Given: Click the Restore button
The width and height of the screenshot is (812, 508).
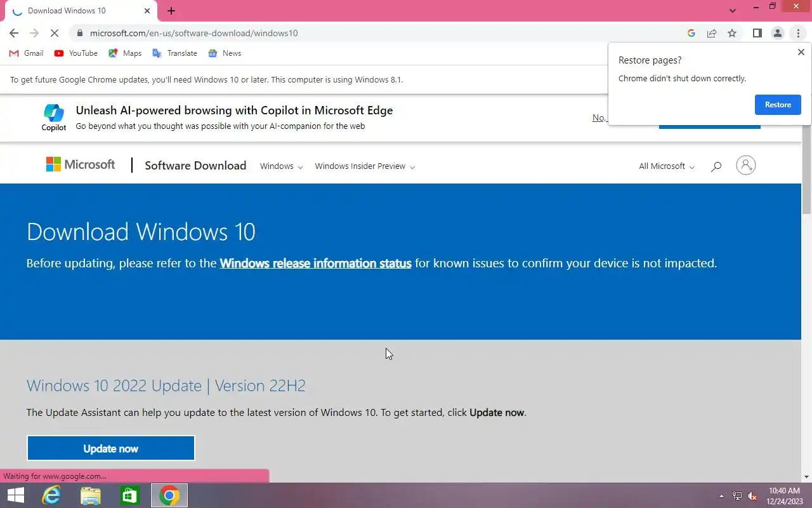Looking at the screenshot, I should (778, 105).
